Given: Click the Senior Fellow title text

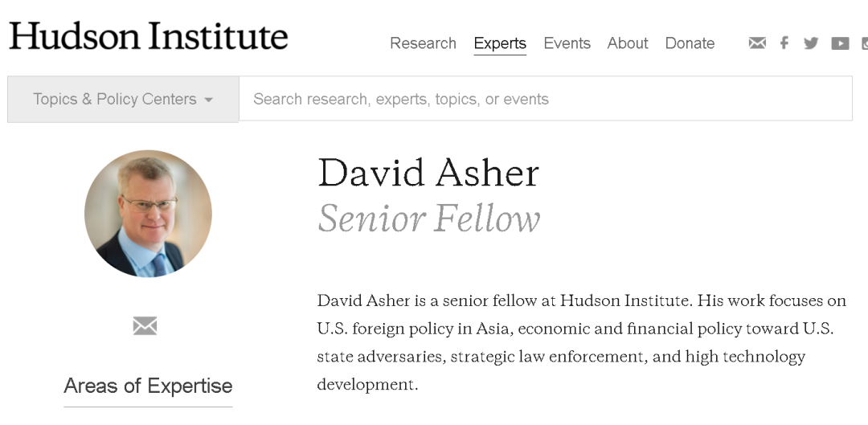Looking at the screenshot, I should point(429,219).
